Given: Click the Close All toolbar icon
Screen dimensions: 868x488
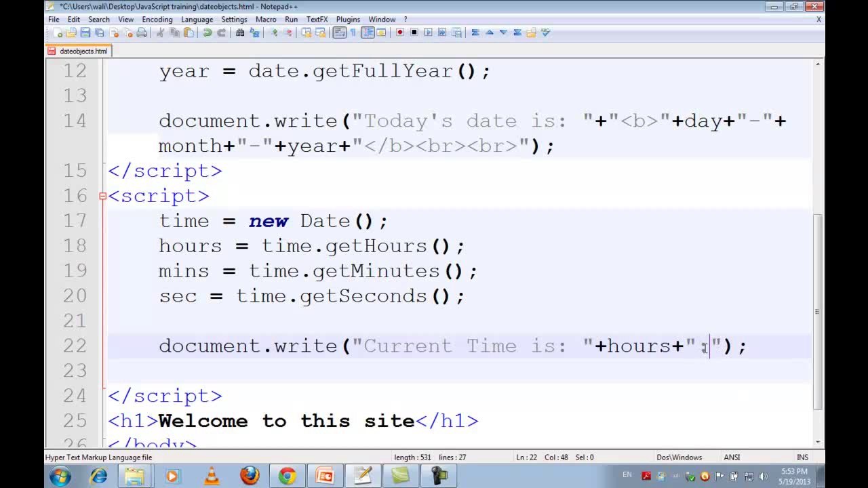Looking at the screenshot, I should pyautogui.click(x=127, y=33).
